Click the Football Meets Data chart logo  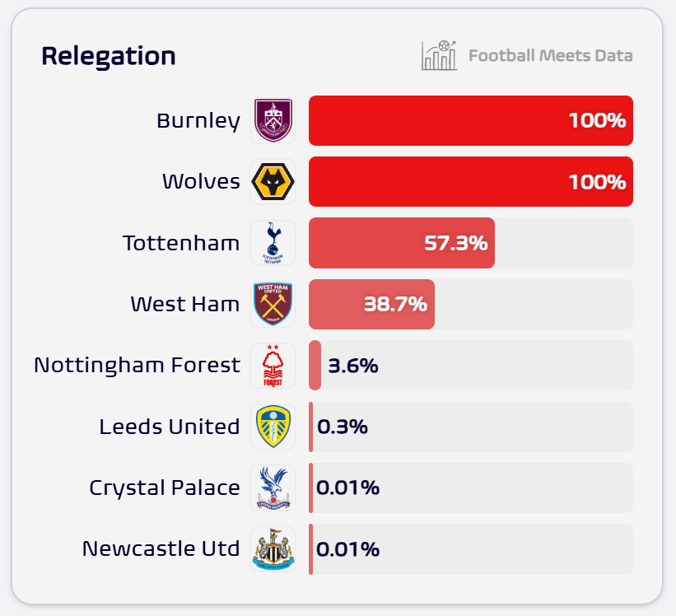pos(439,56)
